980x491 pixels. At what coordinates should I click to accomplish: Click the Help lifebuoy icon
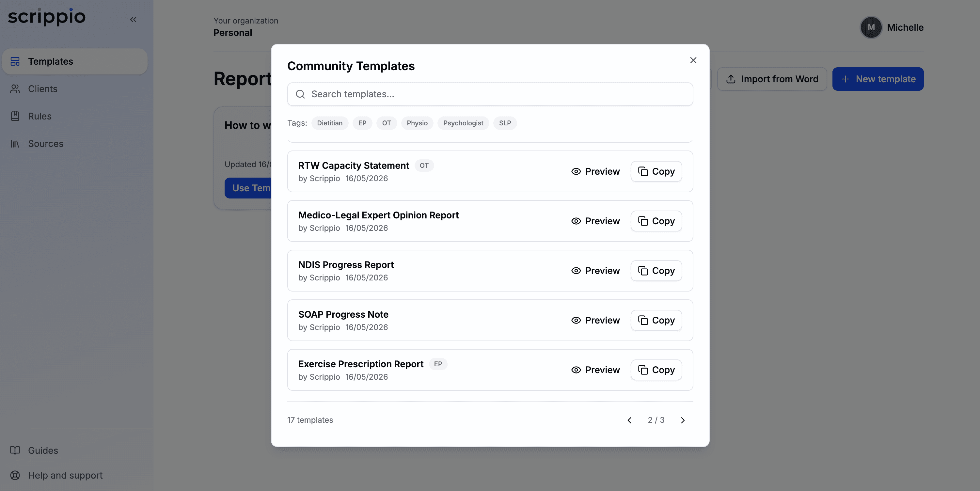[x=15, y=475]
